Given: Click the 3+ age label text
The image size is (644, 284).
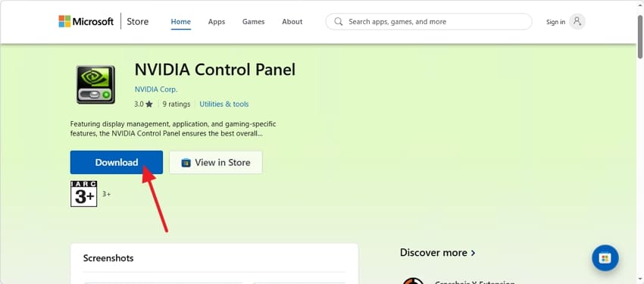Looking at the screenshot, I should pos(106,194).
